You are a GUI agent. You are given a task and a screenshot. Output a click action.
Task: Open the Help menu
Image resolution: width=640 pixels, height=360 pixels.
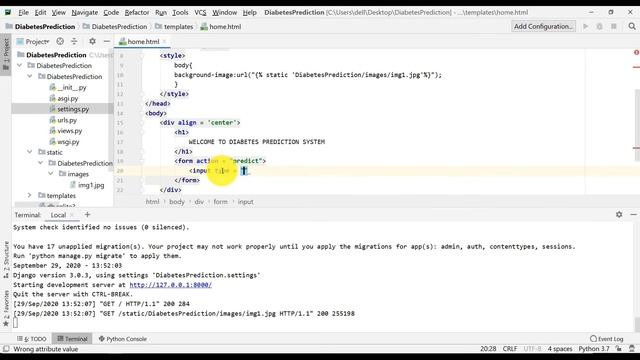click(x=249, y=12)
